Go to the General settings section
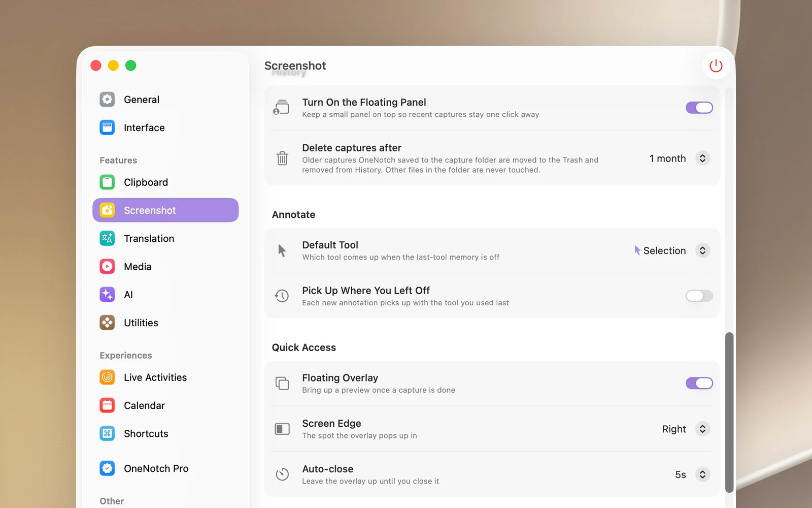812x508 pixels. pos(165,100)
